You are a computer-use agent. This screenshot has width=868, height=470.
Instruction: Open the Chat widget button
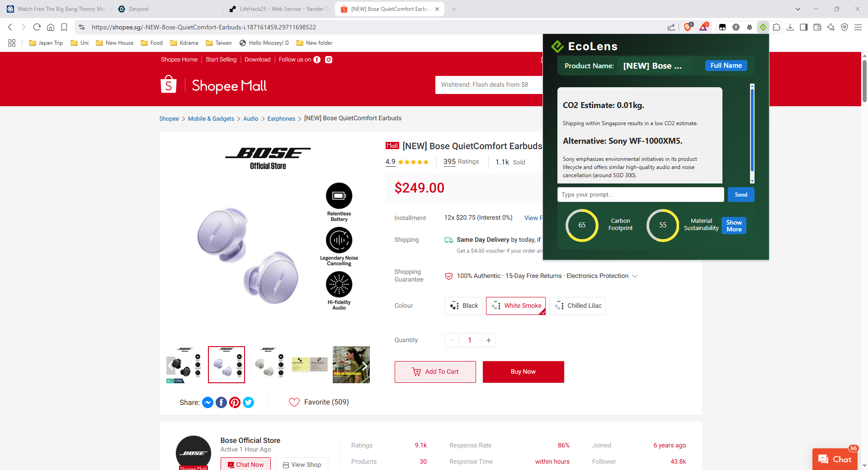835,459
